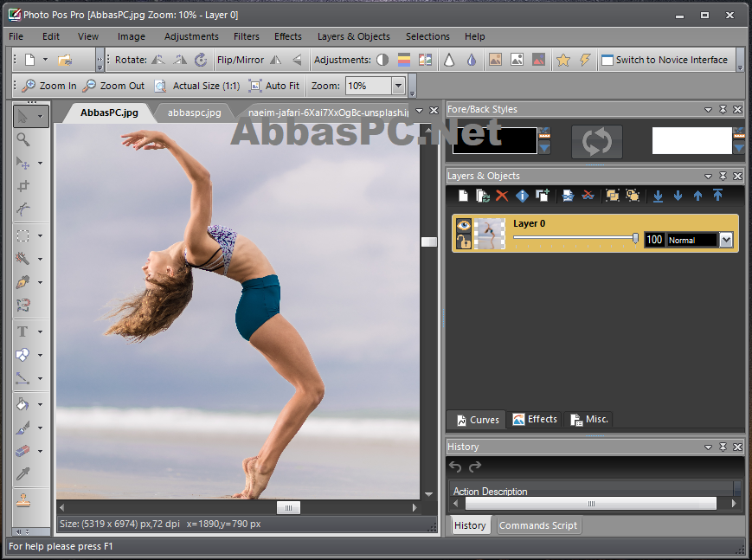Viewport: 752px width, 560px height.
Task: Open History panel menu arrow
Action: tap(708, 447)
